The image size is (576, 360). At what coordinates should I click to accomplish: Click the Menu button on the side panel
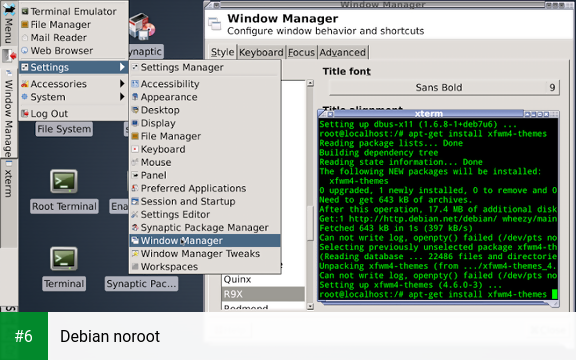click(9, 23)
